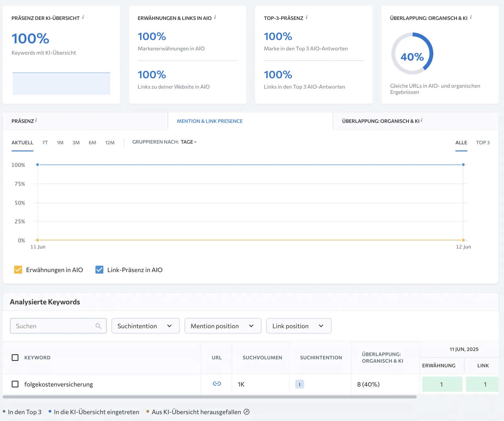Select the Aktuell time range
The image size is (504, 421).
coord(22,143)
